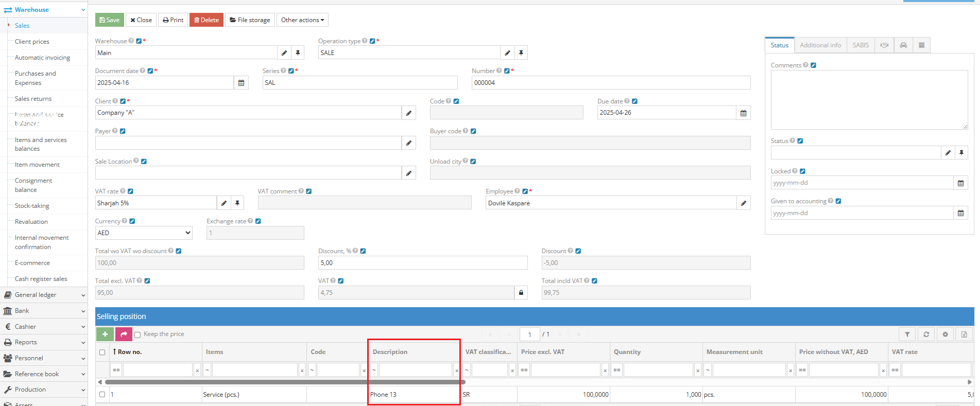Open Sales returns in the sidebar
The height and width of the screenshot is (406, 980).
tap(33, 99)
